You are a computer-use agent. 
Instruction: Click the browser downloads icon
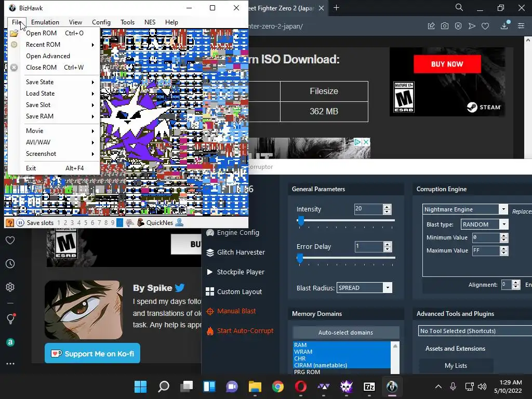pos(504,26)
